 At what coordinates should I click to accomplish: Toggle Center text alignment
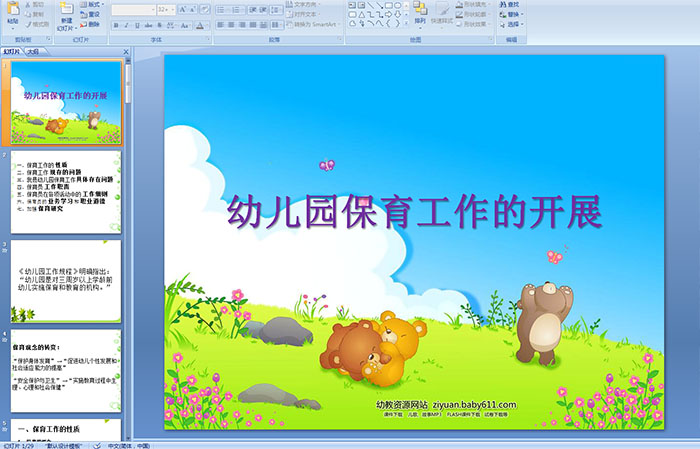click(x=231, y=25)
